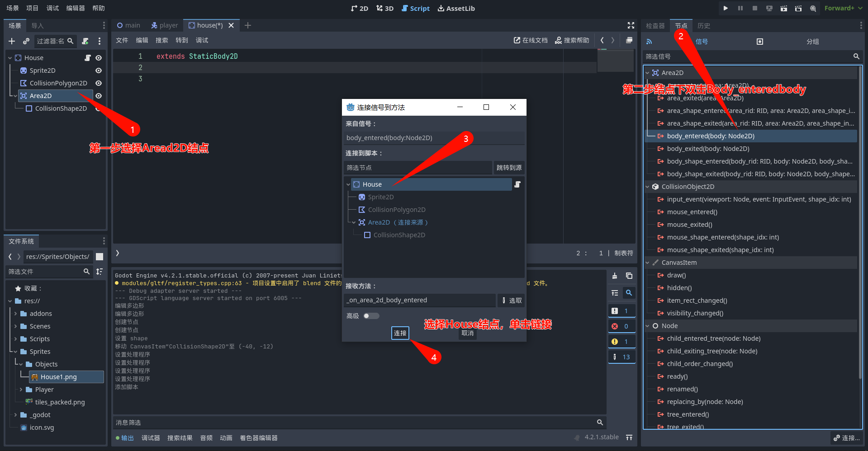Select body_exited(body: Node2D) signal
The height and width of the screenshot is (451, 868).
pos(708,149)
